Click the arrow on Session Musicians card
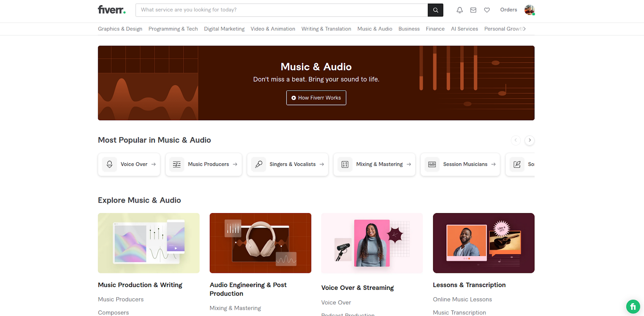This screenshot has width=644, height=316. [493, 164]
